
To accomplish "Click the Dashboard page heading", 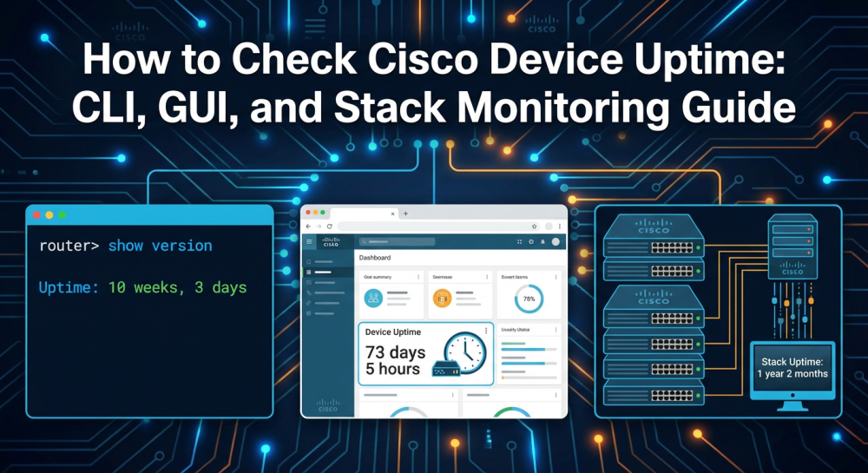I will coord(375,258).
